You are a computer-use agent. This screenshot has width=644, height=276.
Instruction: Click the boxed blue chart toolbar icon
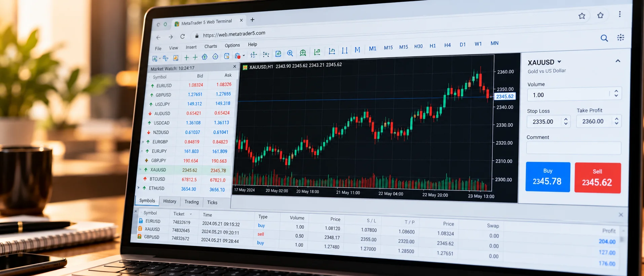pos(278,54)
